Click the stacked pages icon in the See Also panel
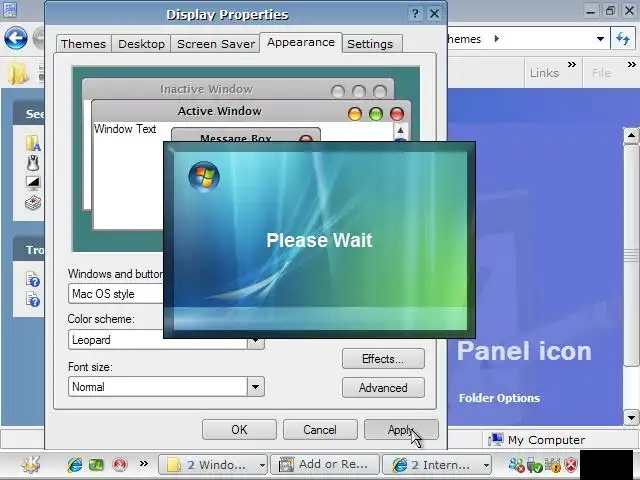640x480 pixels. tap(33, 202)
